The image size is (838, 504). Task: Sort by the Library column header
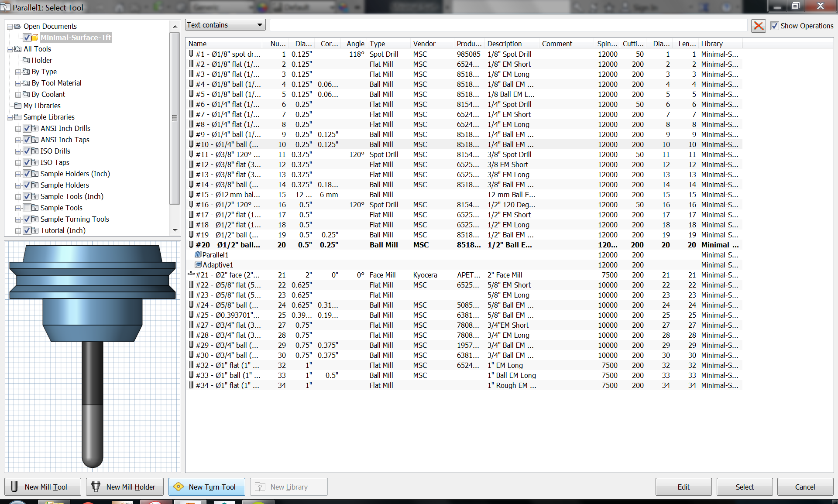(x=720, y=44)
